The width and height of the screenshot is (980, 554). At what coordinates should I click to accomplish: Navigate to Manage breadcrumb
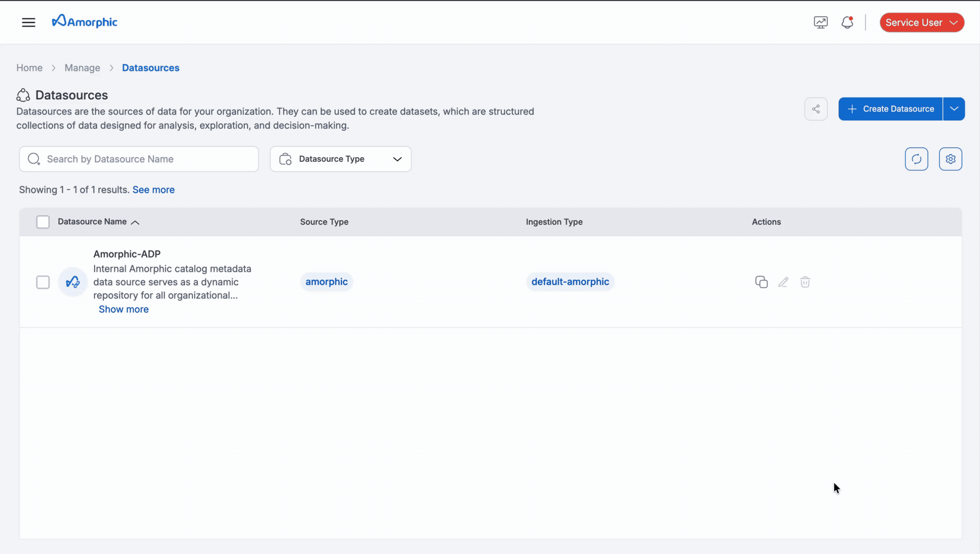click(82, 67)
